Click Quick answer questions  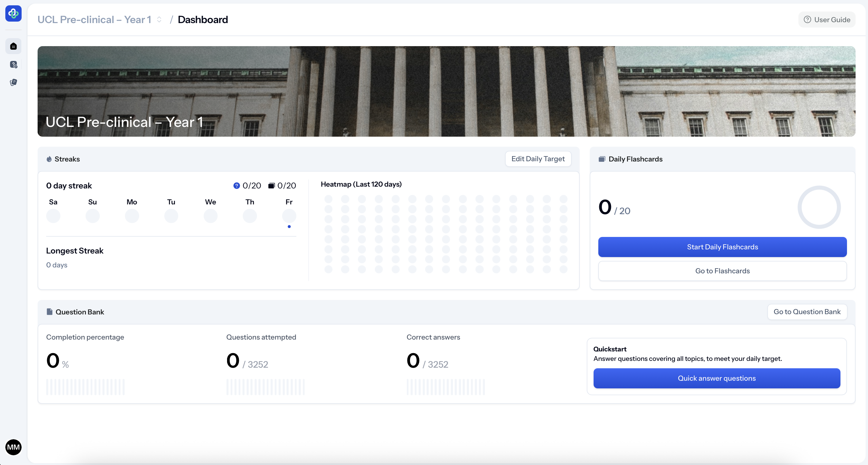point(716,378)
